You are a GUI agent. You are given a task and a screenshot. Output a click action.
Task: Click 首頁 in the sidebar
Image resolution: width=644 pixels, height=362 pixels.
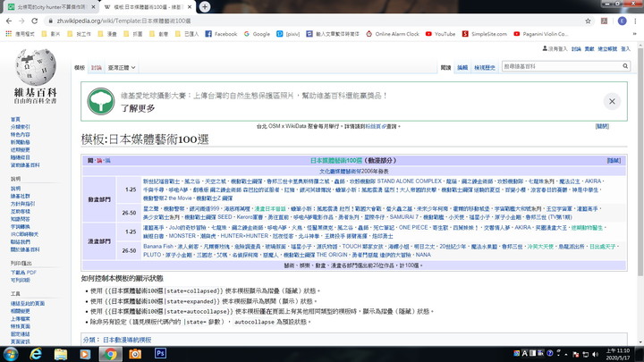click(x=15, y=120)
